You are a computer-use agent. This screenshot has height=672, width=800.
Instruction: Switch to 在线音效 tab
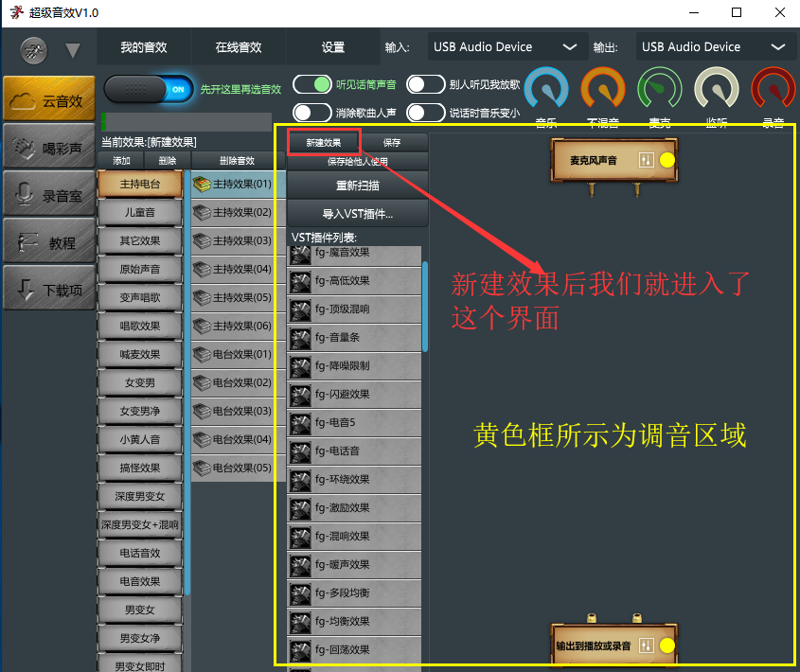point(239,47)
